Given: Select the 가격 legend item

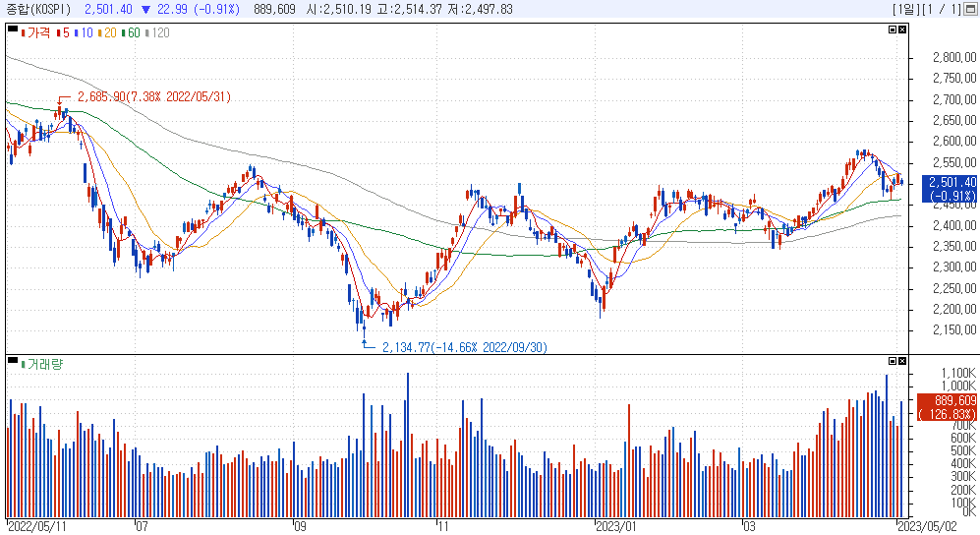Looking at the screenshot, I should click(35, 32).
